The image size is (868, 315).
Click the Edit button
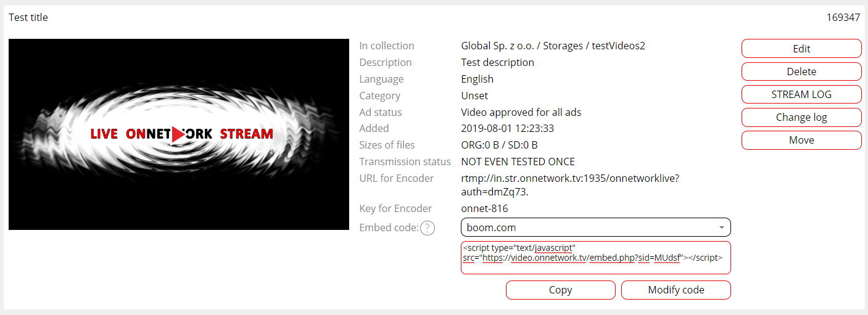click(801, 49)
